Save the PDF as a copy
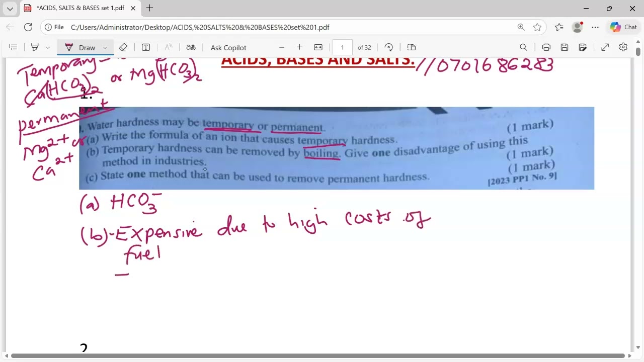Image resolution: width=644 pixels, height=362 pixels. pos(583,47)
